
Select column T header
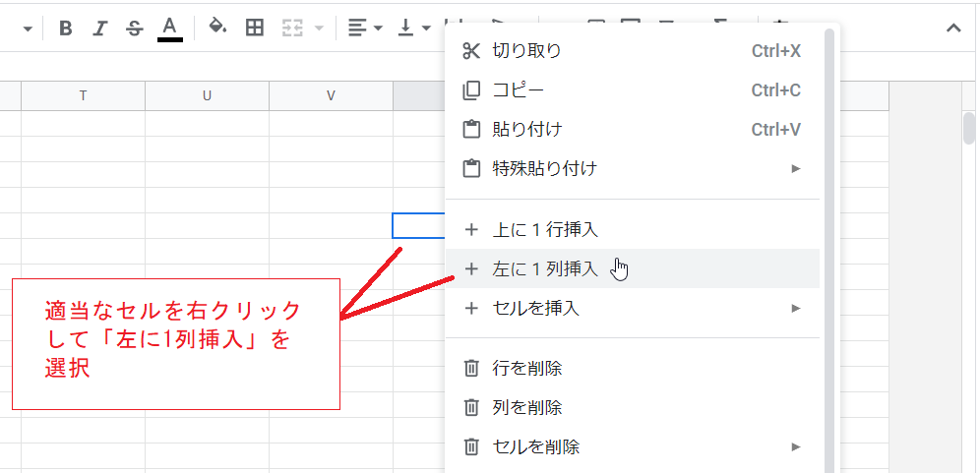83,95
